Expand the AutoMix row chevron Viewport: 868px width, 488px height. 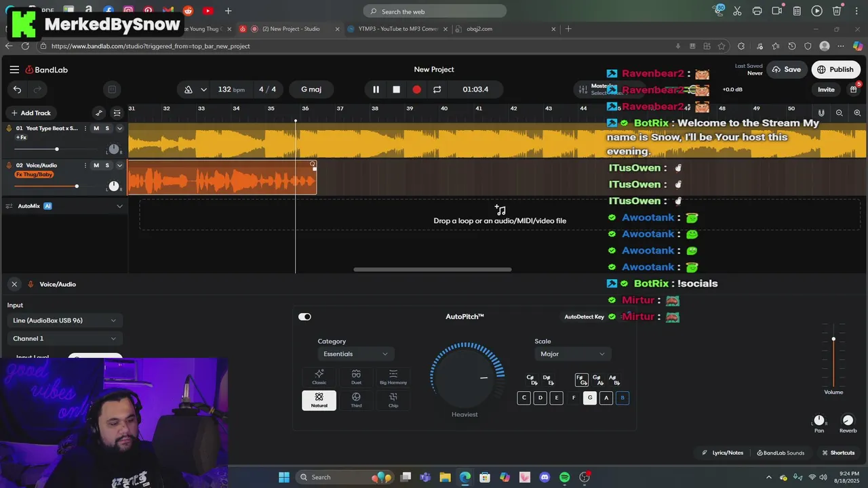pos(119,206)
